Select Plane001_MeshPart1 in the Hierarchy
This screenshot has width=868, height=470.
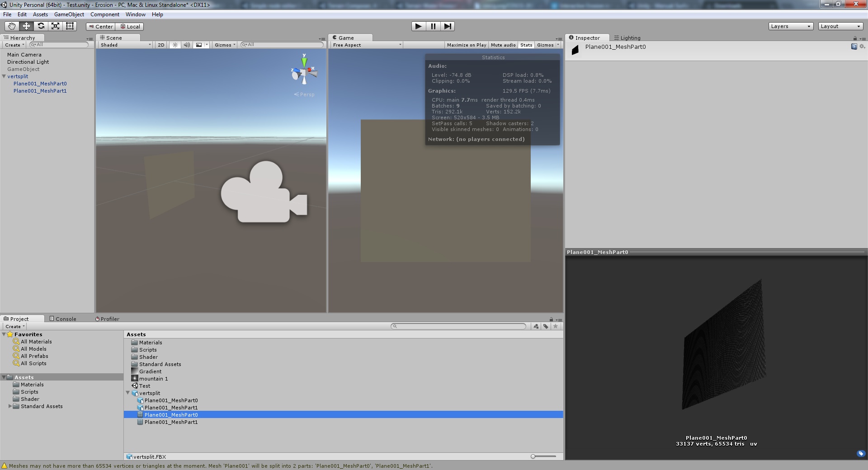pyautogui.click(x=40, y=90)
